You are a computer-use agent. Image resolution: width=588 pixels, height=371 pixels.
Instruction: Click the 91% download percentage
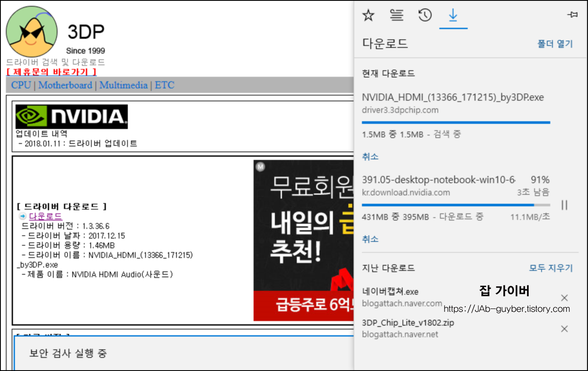540,180
